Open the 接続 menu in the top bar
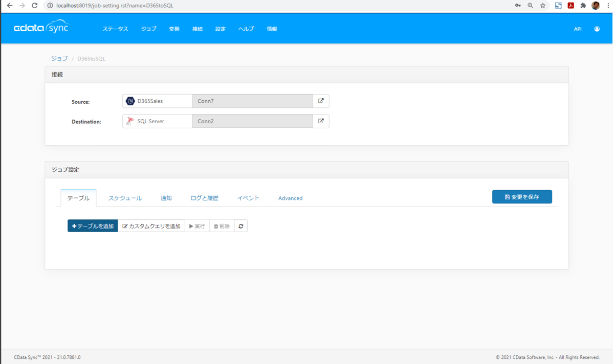The image size is (614, 364). point(198,29)
